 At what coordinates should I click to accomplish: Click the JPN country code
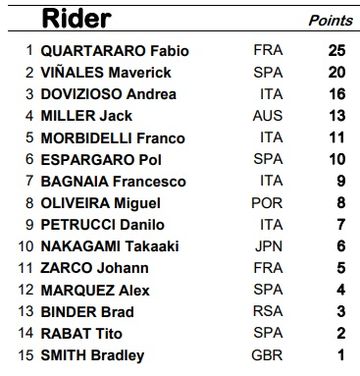click(269, 247)
